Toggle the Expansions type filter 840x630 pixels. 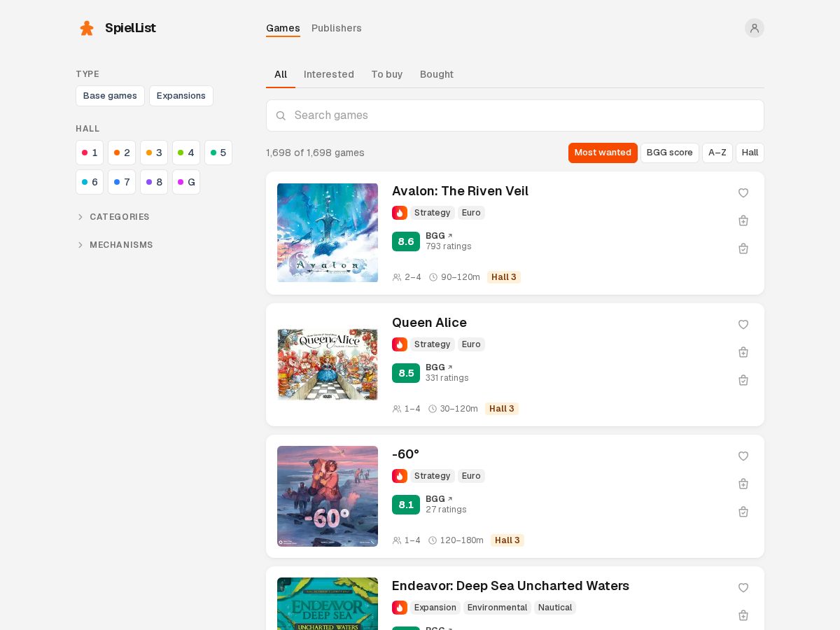(181, 96)
